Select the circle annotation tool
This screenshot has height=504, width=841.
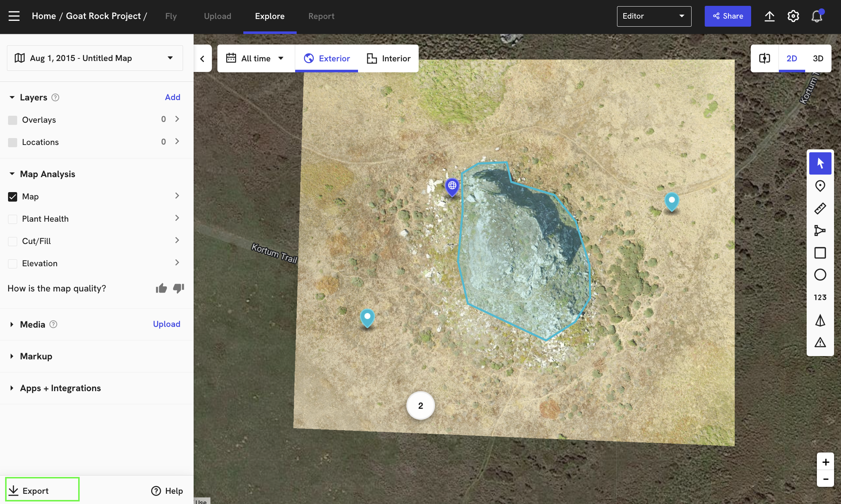coord(819,275)
